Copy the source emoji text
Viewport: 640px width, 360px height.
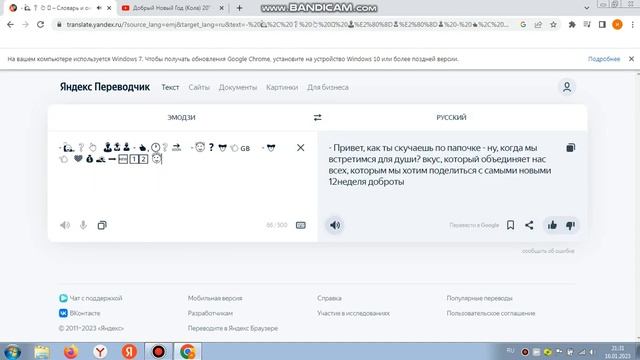[102, 225]
